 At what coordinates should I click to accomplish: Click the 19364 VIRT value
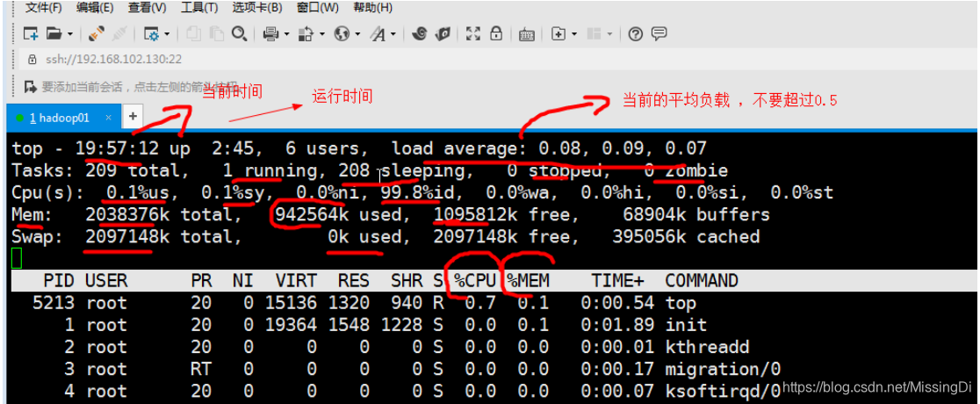point(291,325)
